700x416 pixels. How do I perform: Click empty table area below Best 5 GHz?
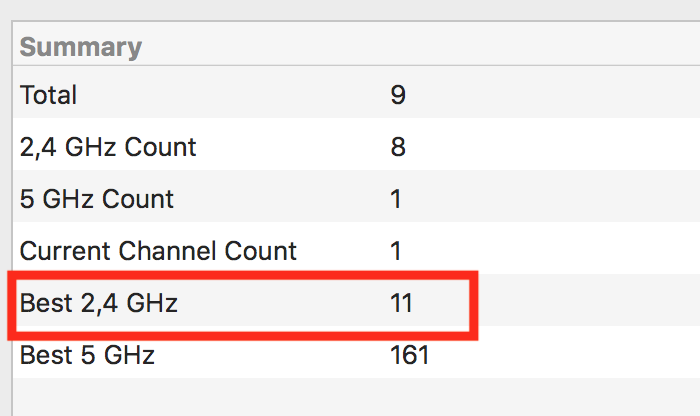point(357,397)
